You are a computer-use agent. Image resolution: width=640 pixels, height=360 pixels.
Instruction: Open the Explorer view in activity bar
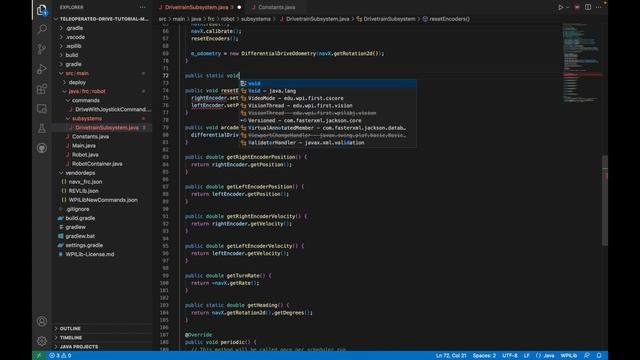tap(42, 10)
